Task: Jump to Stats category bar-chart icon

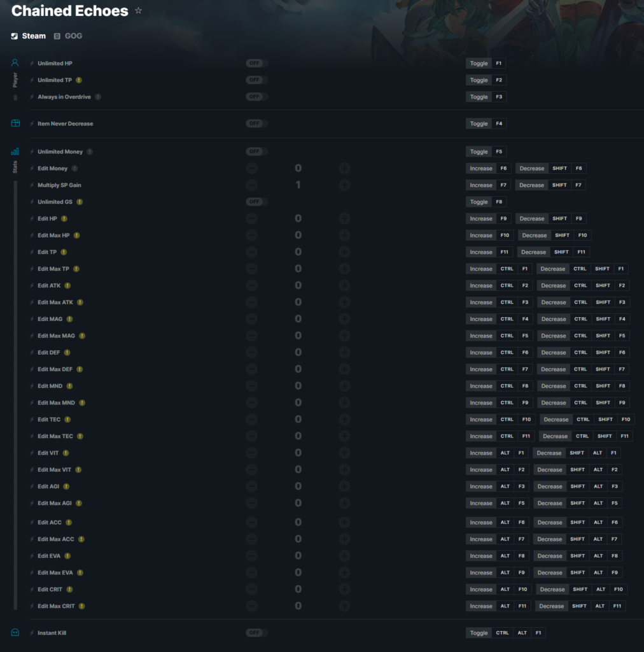Action: pyautogui.click(x=15, y=152)
